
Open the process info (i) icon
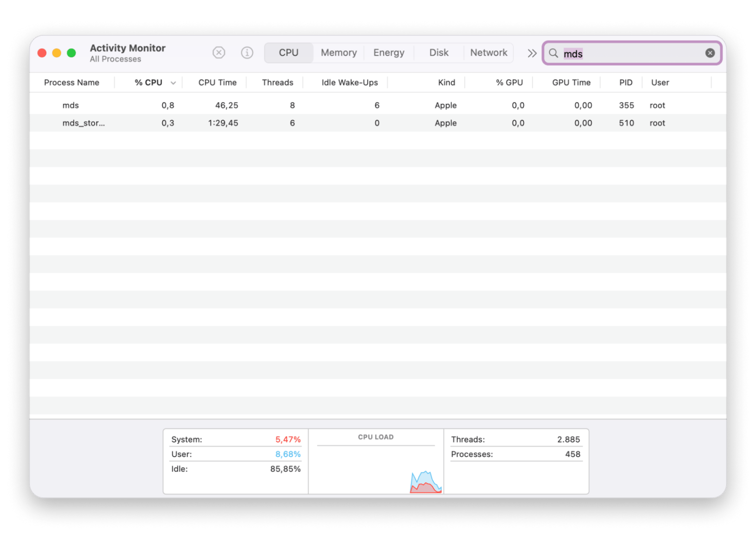[x=247, y=52]
